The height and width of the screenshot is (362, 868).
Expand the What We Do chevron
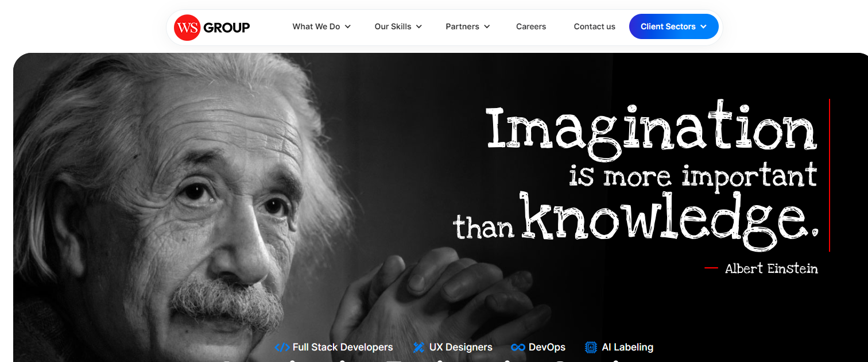[x=348, y=26]
